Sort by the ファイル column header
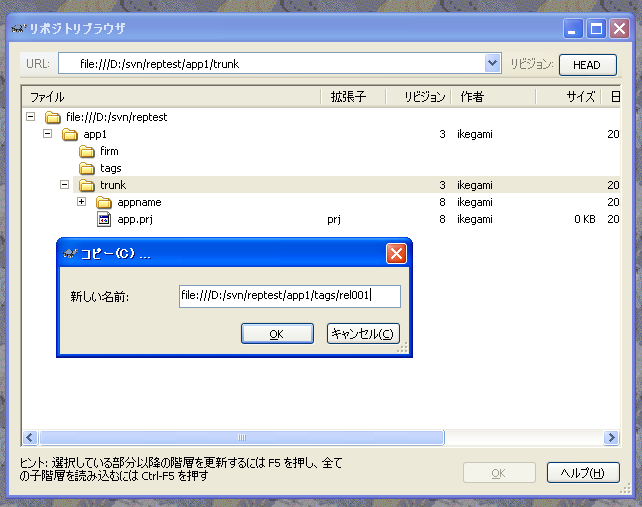 (x=171, y=97)
